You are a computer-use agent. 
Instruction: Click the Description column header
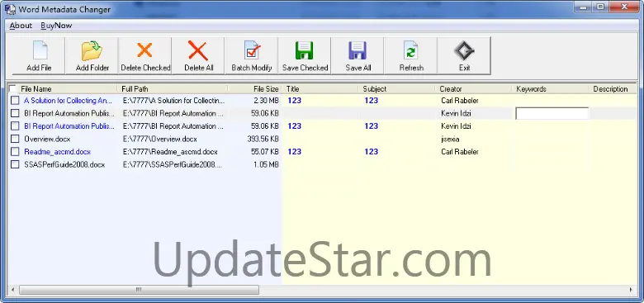613,88
